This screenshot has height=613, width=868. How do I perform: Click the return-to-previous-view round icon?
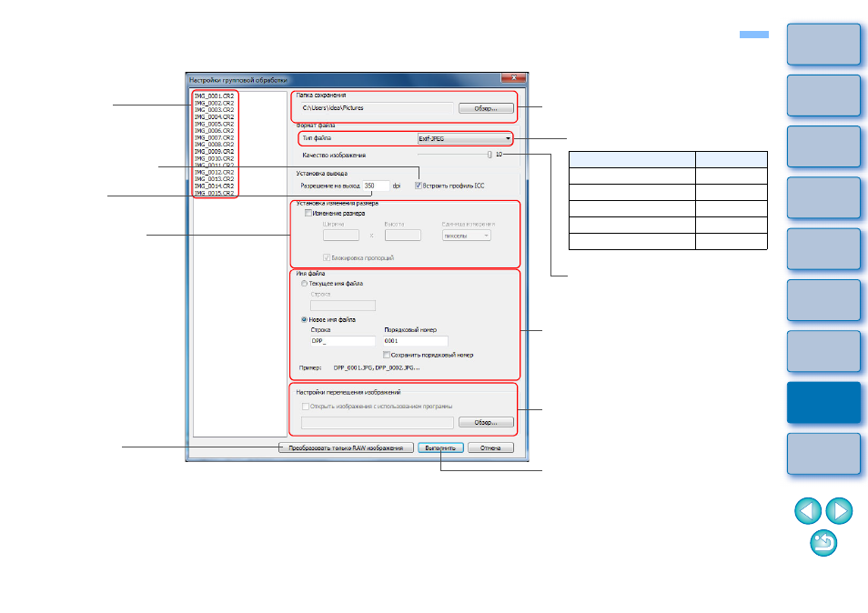click(823, 543)
